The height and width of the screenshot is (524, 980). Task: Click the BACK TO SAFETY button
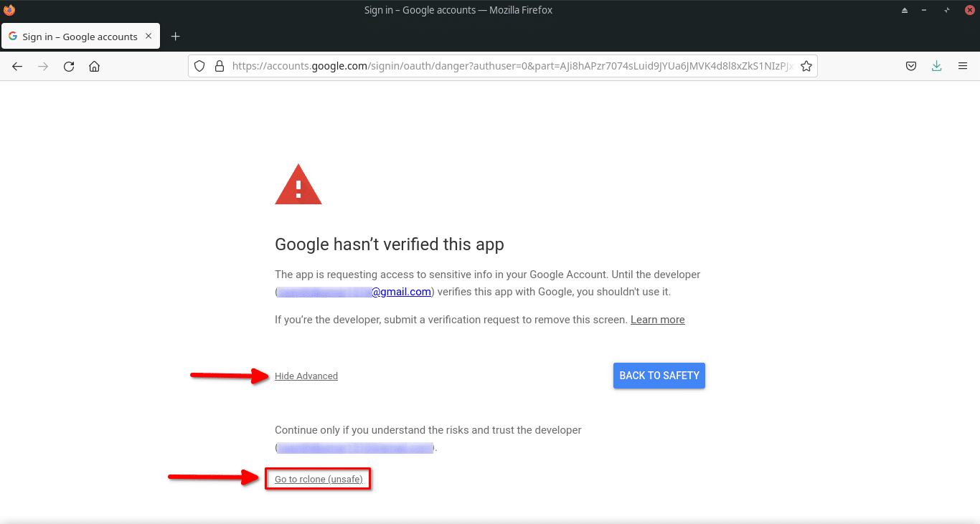659,376
